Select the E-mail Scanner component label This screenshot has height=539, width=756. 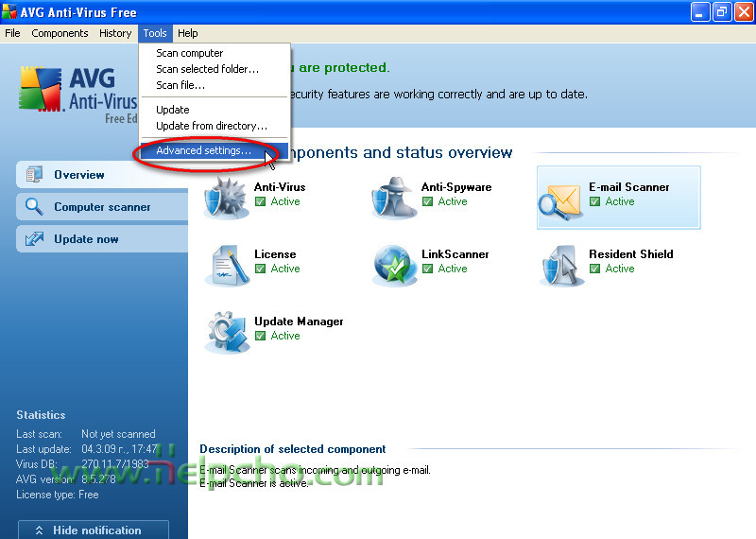pos(629,187)
